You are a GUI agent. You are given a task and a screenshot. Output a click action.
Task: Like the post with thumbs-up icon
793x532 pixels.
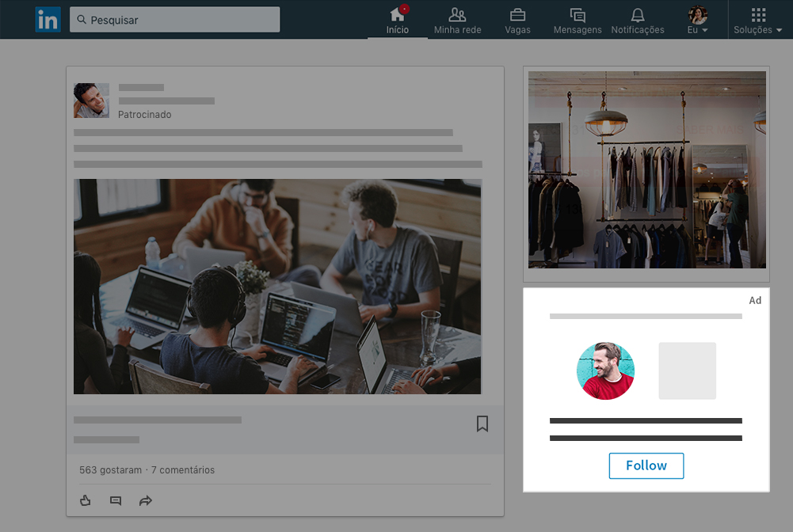coord(86,500)
